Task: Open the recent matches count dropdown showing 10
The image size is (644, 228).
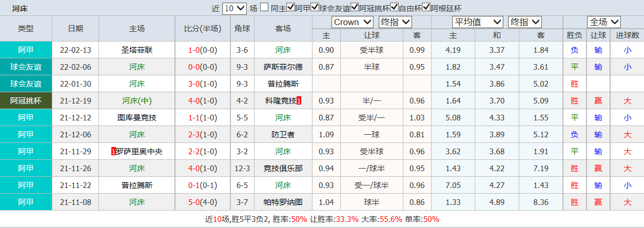Action: pyautogui.click(x=235, y=8)
